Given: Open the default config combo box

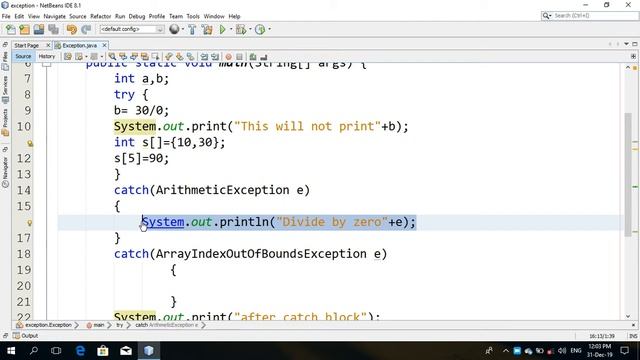Looking at the screenshot, I should 132,29.
